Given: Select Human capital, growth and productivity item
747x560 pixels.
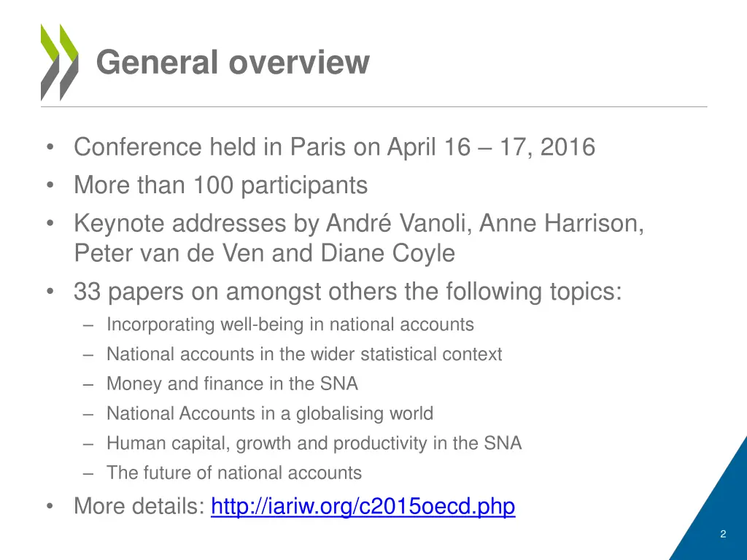Looking at the screenshot, I should coord(314,443).
